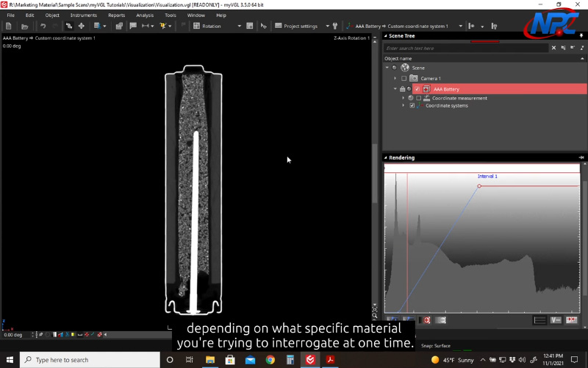The height and width of the screenshot is (368, 588).
Task: Click the zoom magnifier icon beside the viewport
Action: tap(374, 316)
